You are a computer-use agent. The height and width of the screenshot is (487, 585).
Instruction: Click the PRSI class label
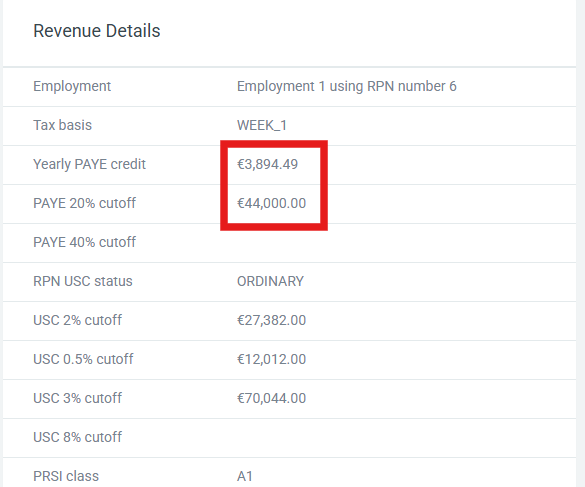66,476
